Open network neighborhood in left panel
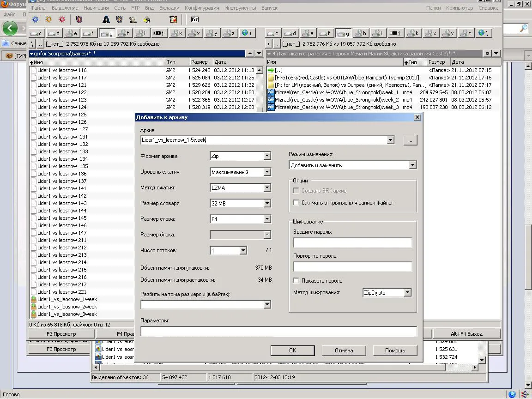532x399 pixels. coord(247,33)
